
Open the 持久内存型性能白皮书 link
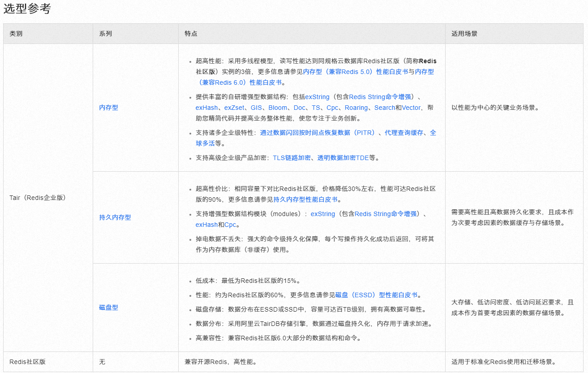[x=305, y=200]
